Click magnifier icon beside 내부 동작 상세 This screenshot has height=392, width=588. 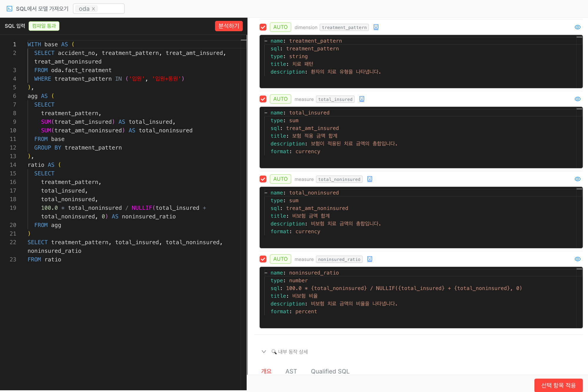(x=274, y=352)
